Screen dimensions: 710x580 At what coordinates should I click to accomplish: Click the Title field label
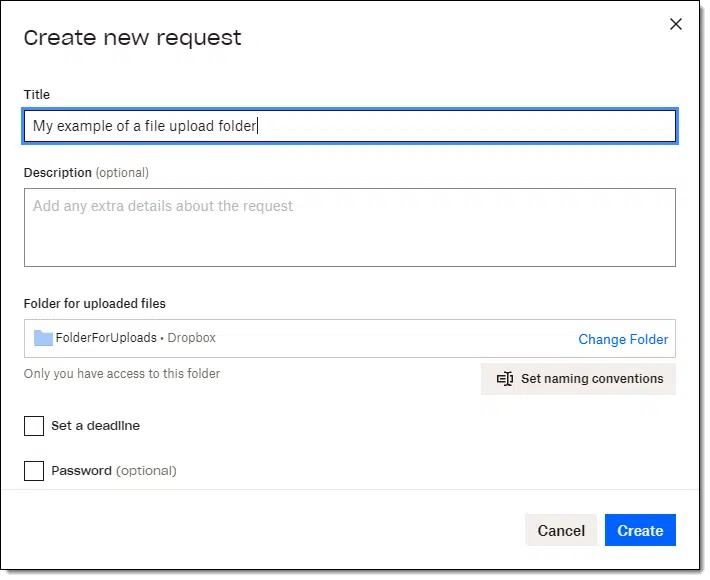pos(37,95)
